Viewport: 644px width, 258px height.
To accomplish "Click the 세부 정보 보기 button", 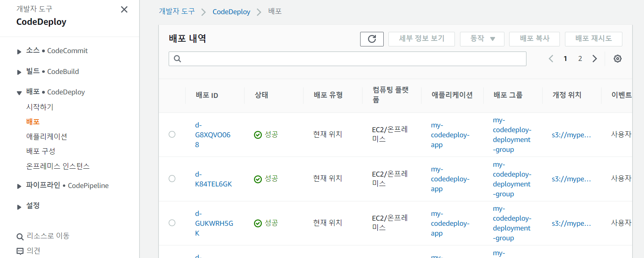I will [x=421, y=39].
